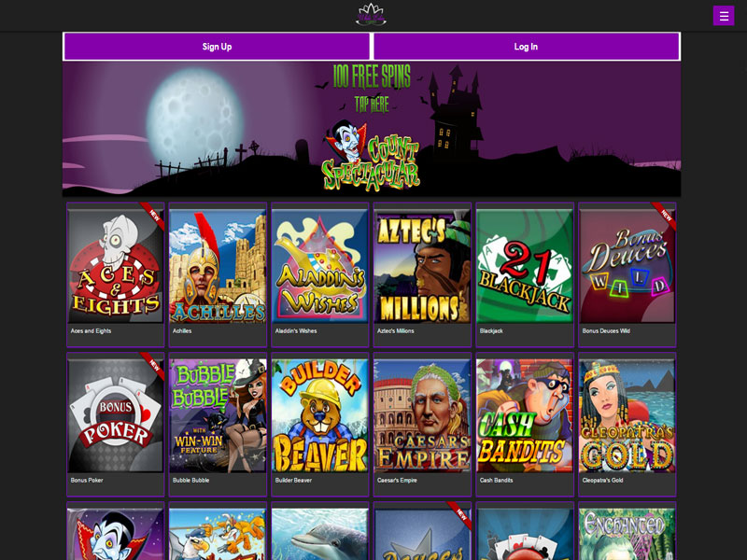Screen dimensions: 747x560
Task: Open the Aces and Eights game tile
Action: tap(116, 274)
